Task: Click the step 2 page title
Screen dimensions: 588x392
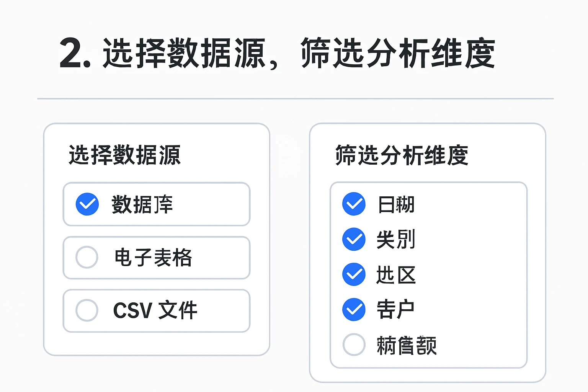Action: (x=277, y=53)
